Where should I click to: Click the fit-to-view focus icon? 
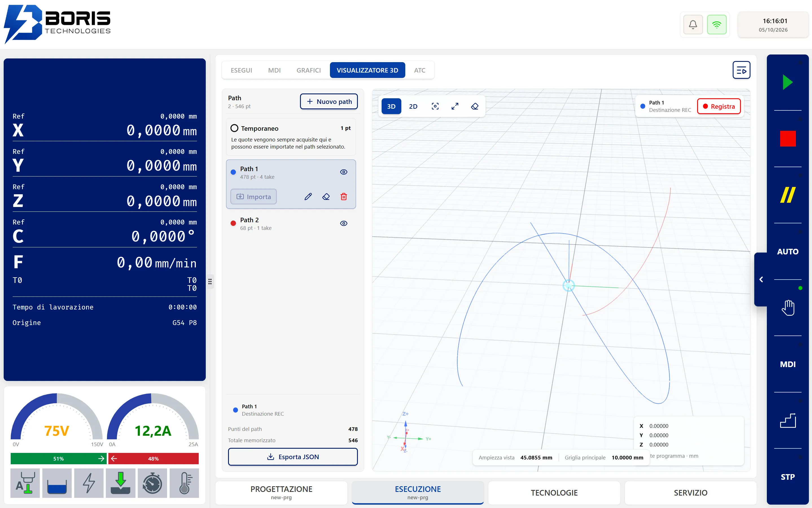tap(435, 106)
